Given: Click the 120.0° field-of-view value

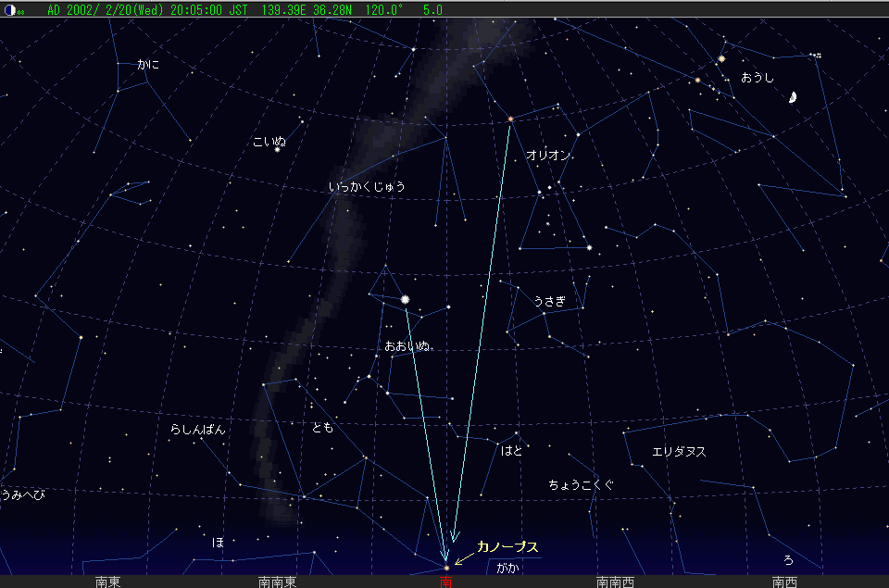Looking at the screenshot, I should tap(387, 8).
